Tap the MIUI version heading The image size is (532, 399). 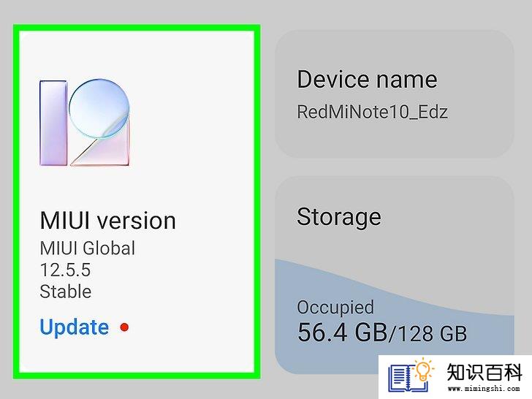click(108, 221)
